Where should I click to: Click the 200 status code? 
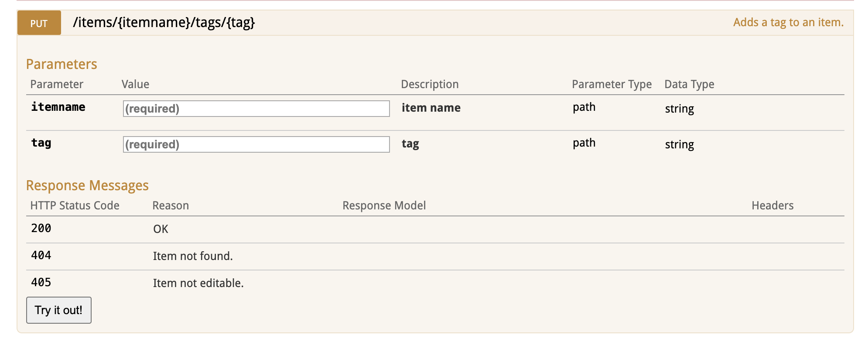tap(41, 228)
